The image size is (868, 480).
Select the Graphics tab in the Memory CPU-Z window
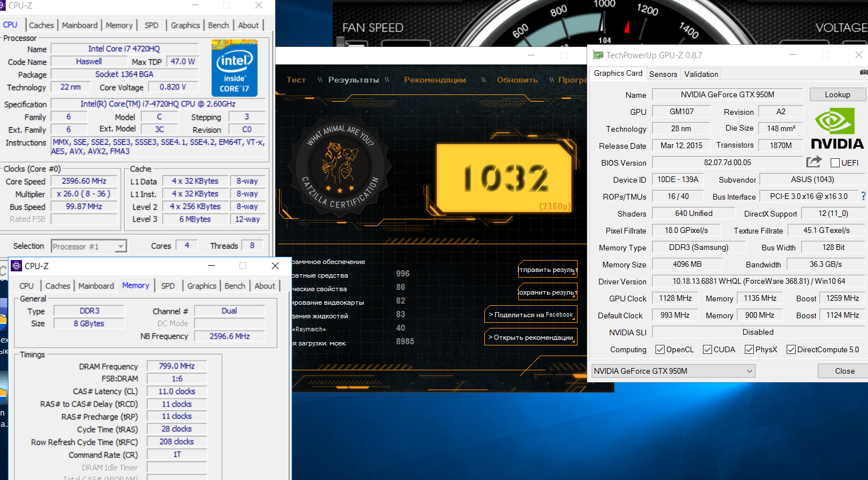coord(202,286)
